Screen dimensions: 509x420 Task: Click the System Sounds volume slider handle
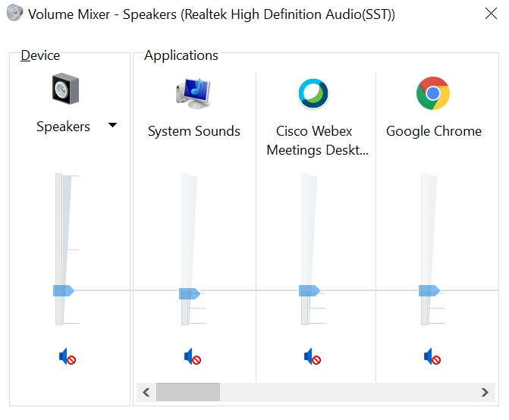[189, 293]
